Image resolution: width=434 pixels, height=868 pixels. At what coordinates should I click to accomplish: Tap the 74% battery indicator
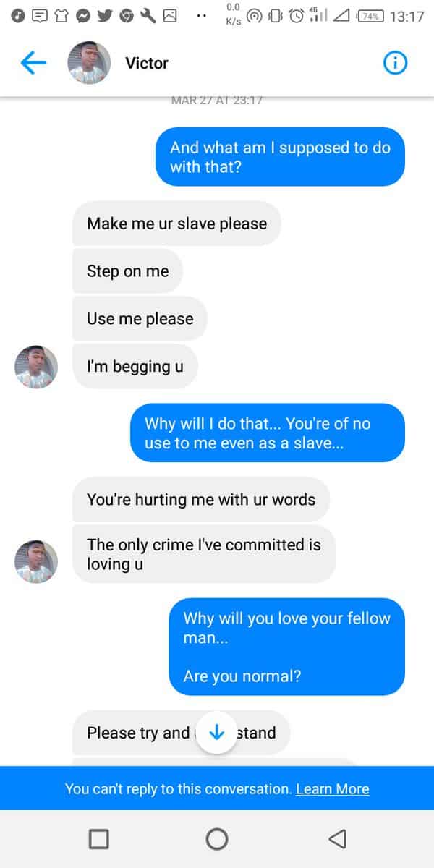coord(371,16)
